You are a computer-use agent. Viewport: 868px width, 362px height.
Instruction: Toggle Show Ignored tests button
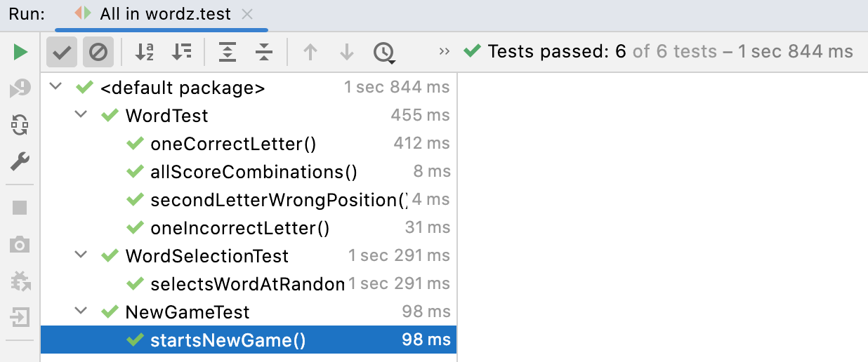tap(98, 52)
